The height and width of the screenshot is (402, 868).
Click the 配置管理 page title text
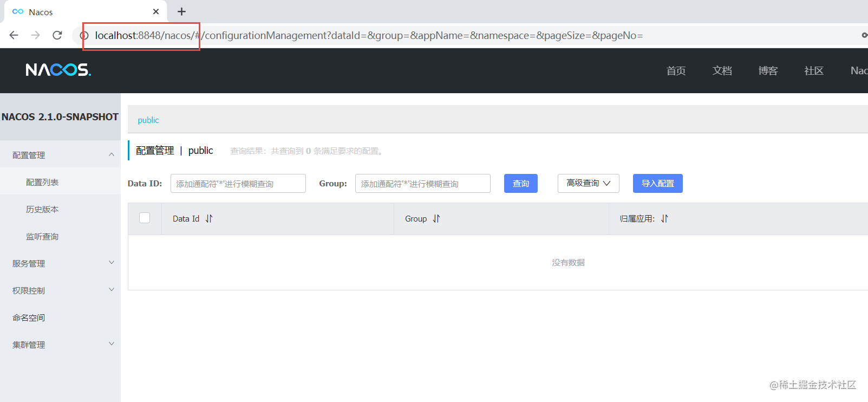tap(155, 151)
